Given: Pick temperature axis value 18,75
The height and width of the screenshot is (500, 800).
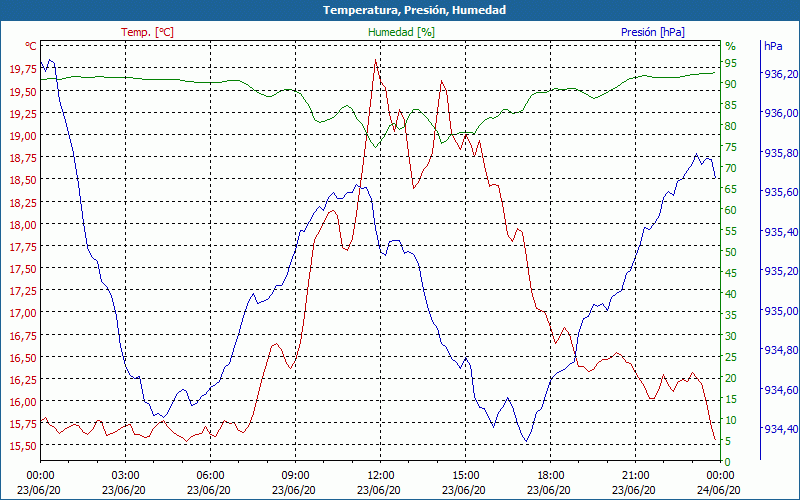Looking at the screenshot, I should click(x=23, y=158).
